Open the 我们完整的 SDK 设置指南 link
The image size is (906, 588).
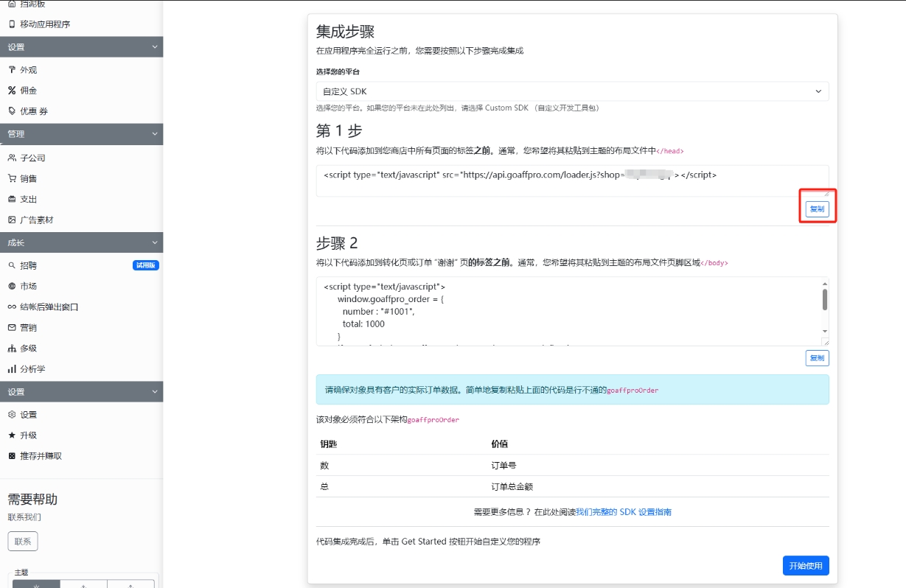tap(624, 512)
